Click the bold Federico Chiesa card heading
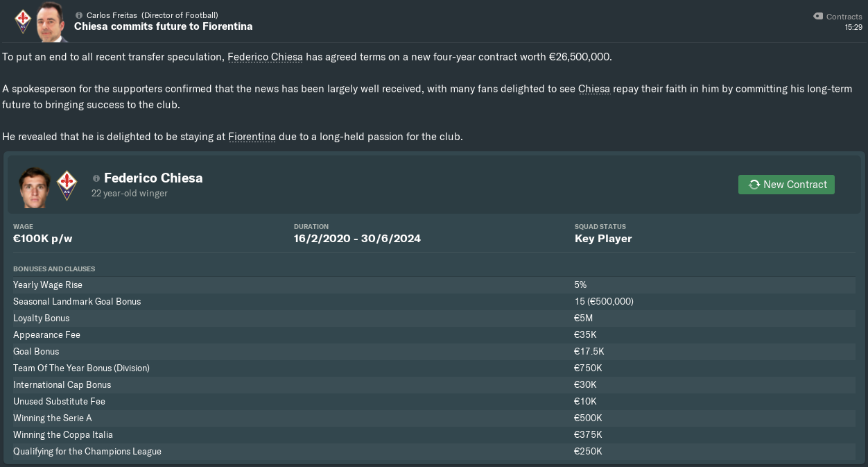Screen dimensions: 868x467 tap(153, 178)
